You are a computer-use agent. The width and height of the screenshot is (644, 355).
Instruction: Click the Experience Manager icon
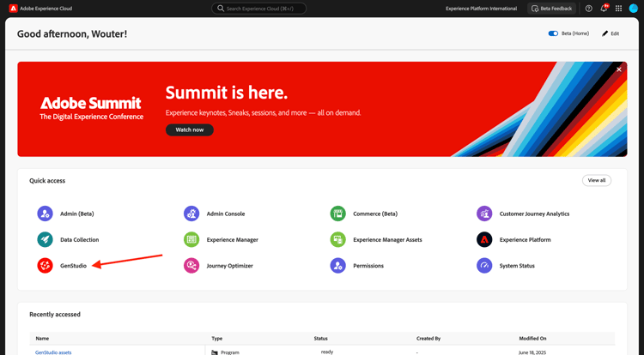coord(191,239)
